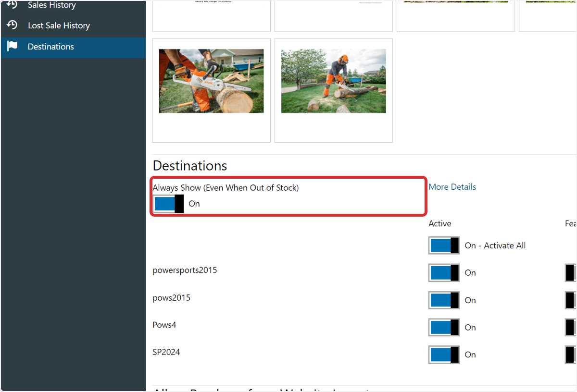This screenshot has height=392, width=577.
Task: Toggle the On - Activate All switch
Action: pyautogui.click(x=444, y=245)
